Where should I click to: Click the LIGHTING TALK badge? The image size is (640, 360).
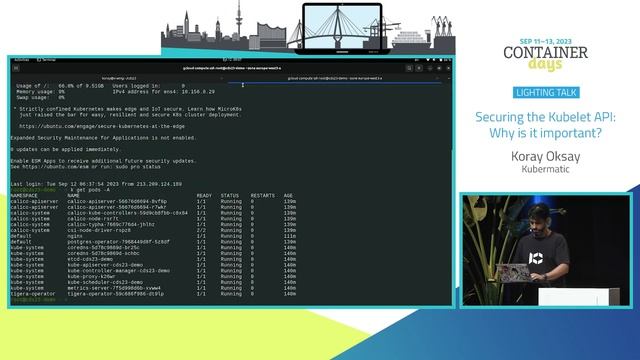tap(546, 93)
